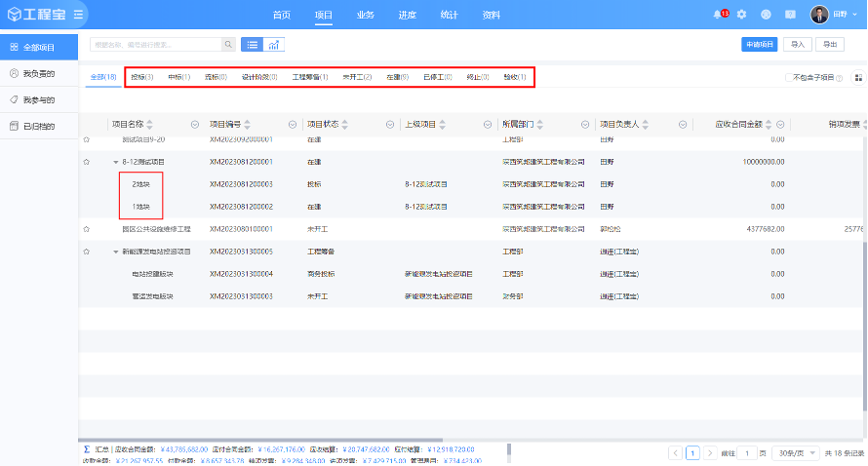Click the search magnifier icon
Viewport: 868px width, 466px height.
pyautogui.click(x=228, y=45)
